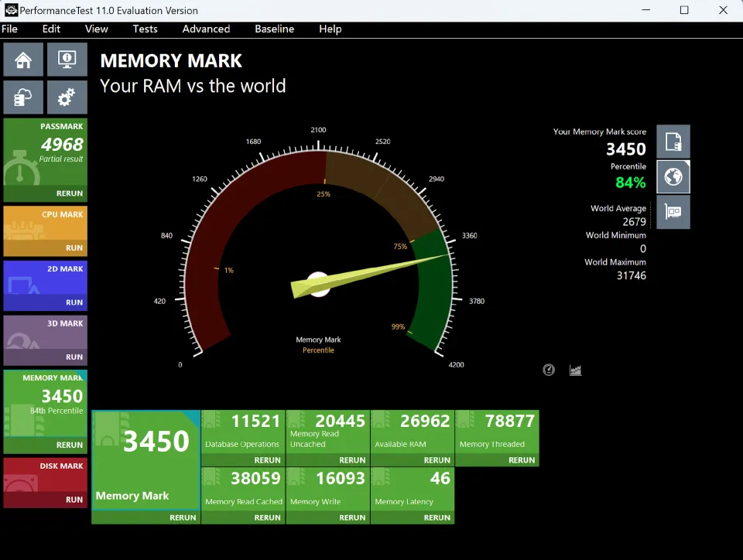Viewport: 743px width, 560px height.
Task: Open the settings gears icon
Action: (x=67, y=97)
